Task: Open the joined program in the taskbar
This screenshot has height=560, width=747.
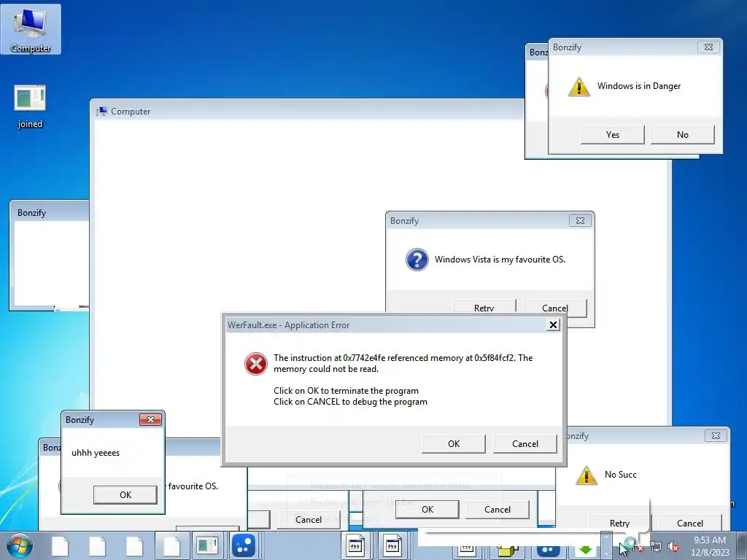Action: click(x=207, y=545)
